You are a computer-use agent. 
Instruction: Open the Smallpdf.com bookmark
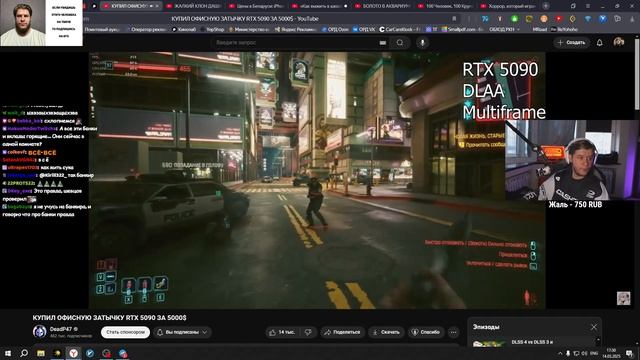462,29
